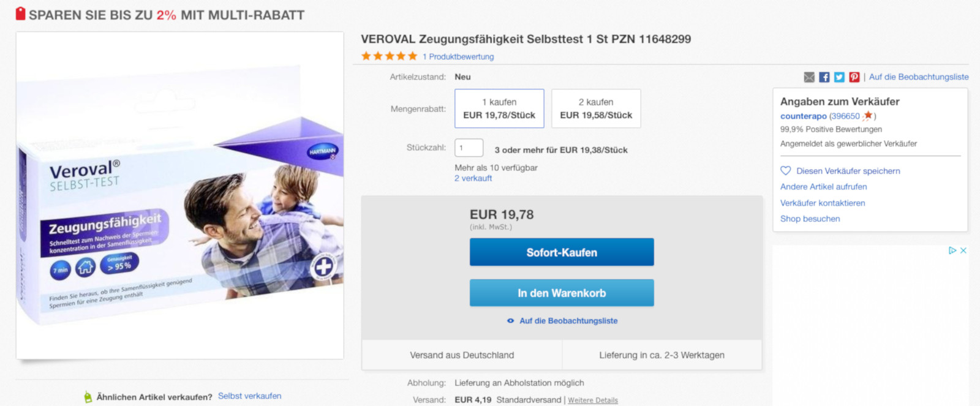Image resolution: width=980 pixels, height=406 pixels.
Task: Share listing via email envelope icon
Action: coord(809,77)
